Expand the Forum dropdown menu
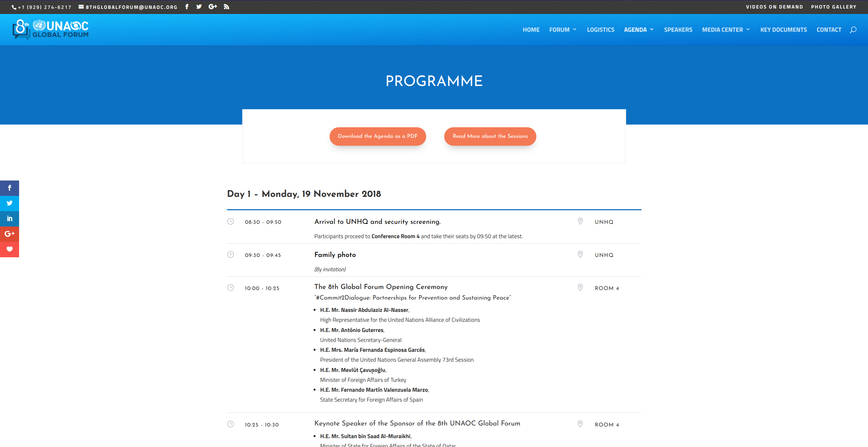This screenshot has height=447, width=868. [563, 30]
